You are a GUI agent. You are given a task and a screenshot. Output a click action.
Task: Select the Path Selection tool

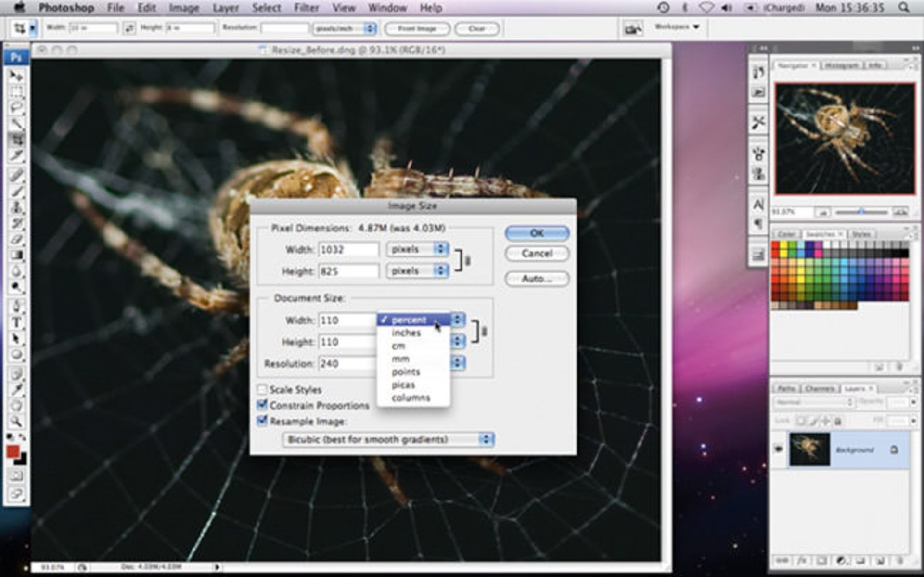pyautogui.click(x=16, y=339)
